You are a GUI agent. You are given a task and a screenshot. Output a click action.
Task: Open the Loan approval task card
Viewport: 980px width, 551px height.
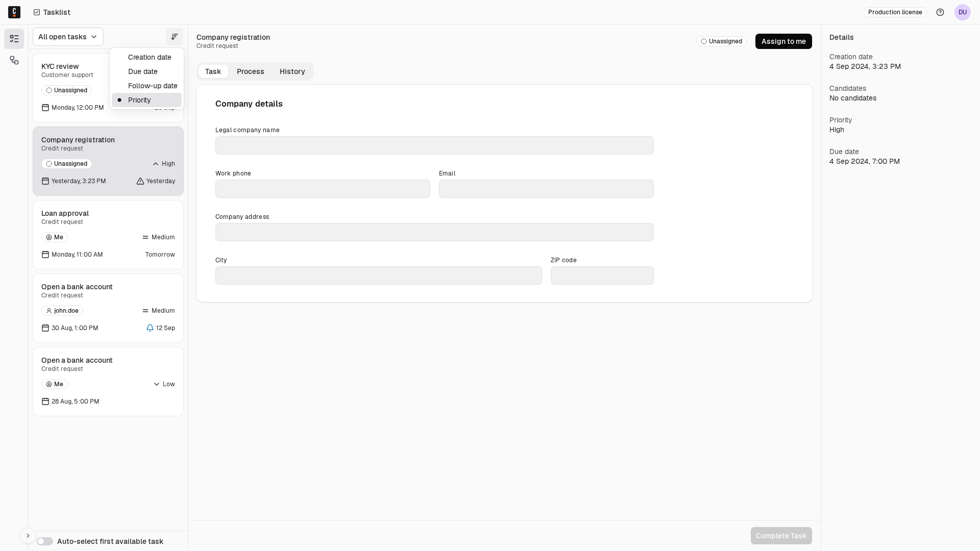pyautogui.click(x=108, y=235)
